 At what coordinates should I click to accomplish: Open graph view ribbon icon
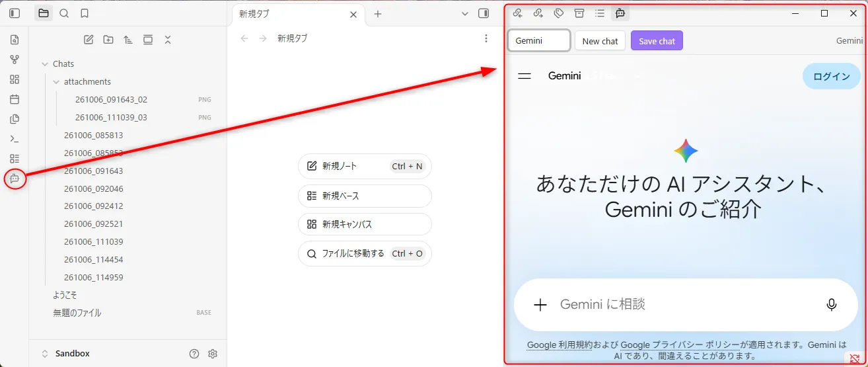point(15,60)
